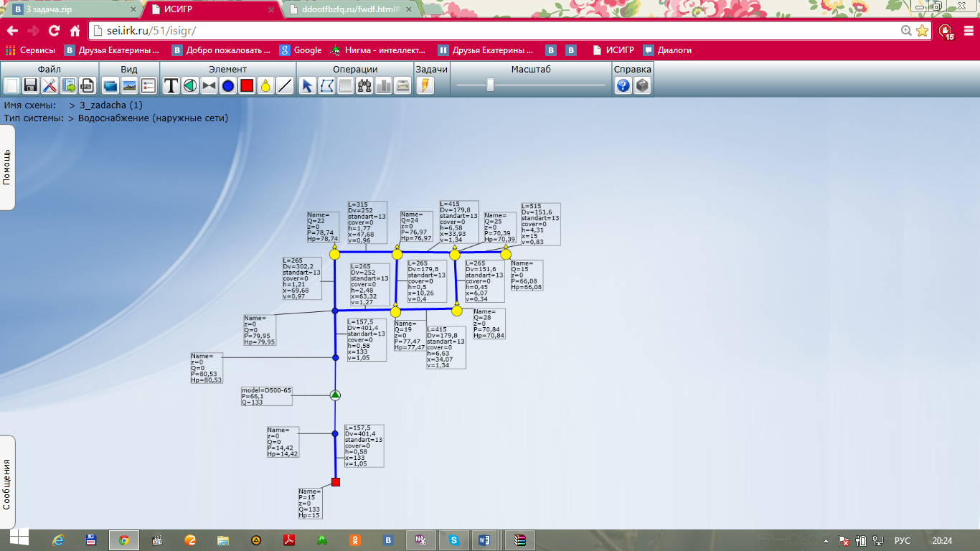Select the blue circle node tool
Image resolution: width=980 pixels, height=551 pixels.
click(228, 86)
